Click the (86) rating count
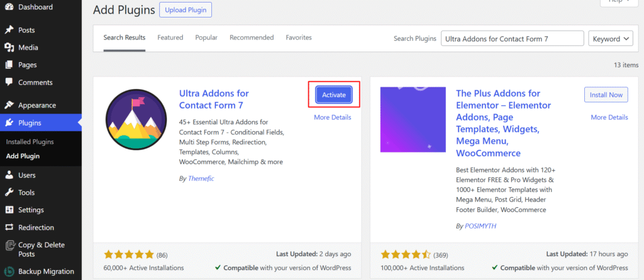The width and height of the screenshot is (644, 280). click(162, 255)
